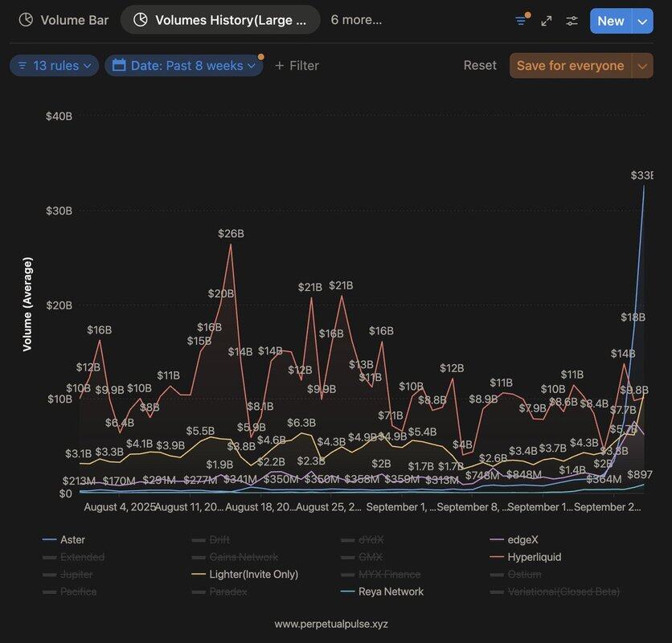Screen dimensions: 672x643
Task: Switch to the Volume Bar tab
Action: point(64,20)
